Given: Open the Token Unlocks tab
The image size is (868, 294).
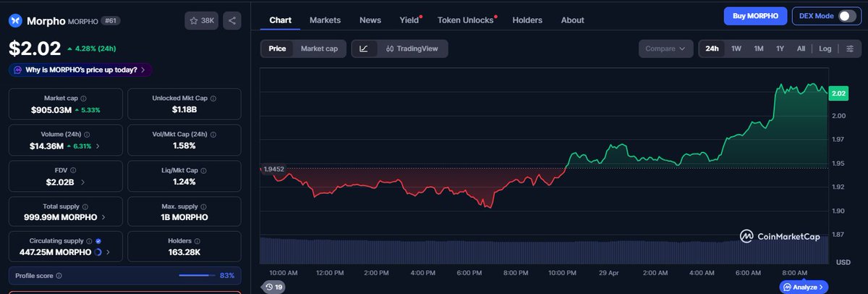Looking at the screenshot, I should [x=466, y=20].
